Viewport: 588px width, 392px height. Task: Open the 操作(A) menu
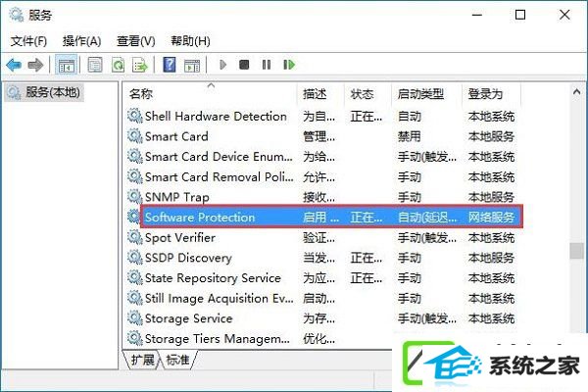point(81,41)
